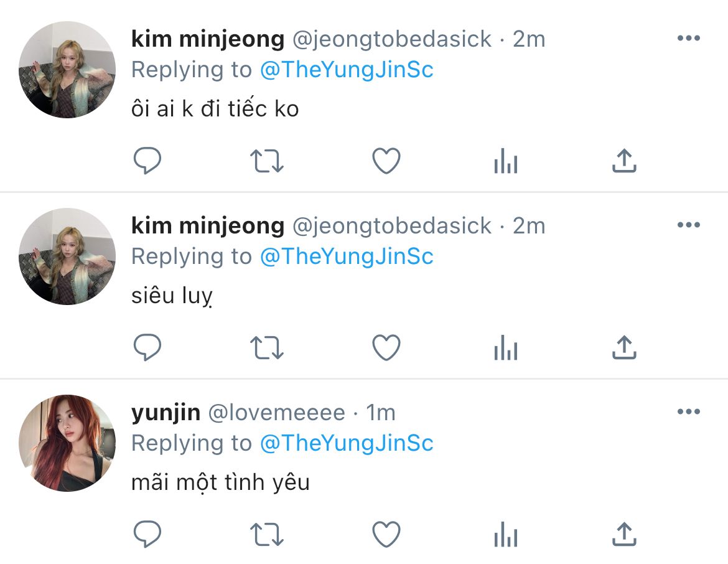Retweet the "siêu luỵ" tweet
The width and height of the screenshot is (728, 564).
pyautogui.click(x=267, y=347)
